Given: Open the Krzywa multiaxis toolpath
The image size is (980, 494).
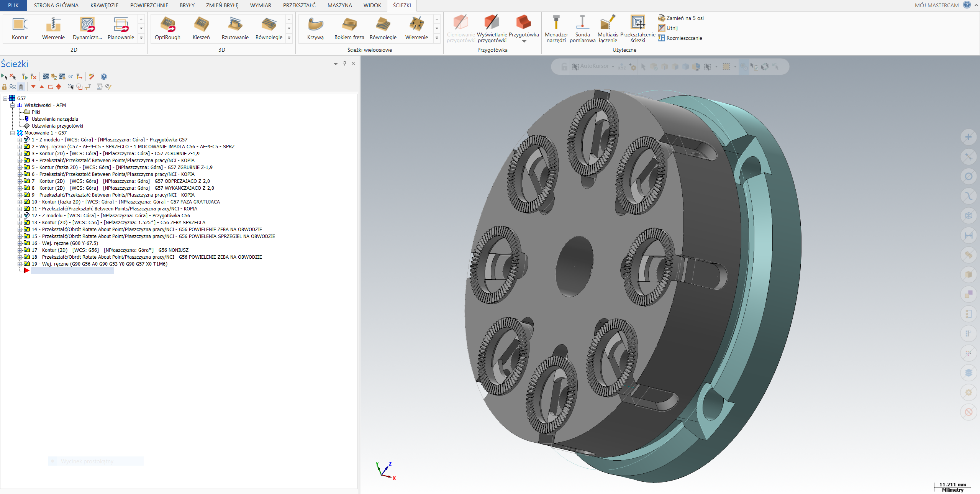Looking at the screenshot, I should tap(315, 28).
